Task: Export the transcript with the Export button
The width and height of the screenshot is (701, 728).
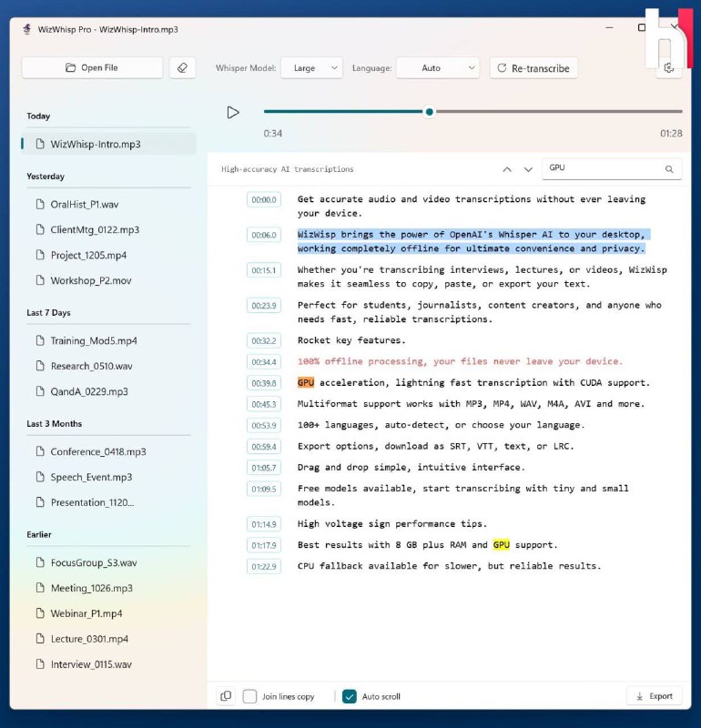Action: [x=654, y=696]
